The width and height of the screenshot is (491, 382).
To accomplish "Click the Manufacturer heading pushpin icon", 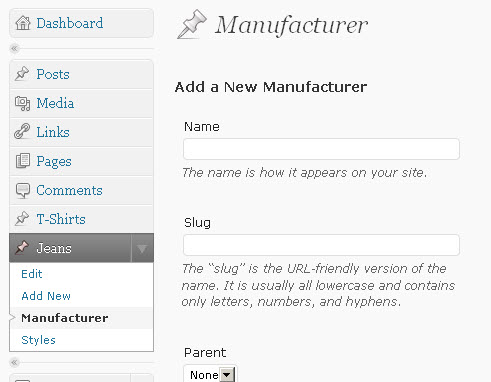I will tap(192, 24).
